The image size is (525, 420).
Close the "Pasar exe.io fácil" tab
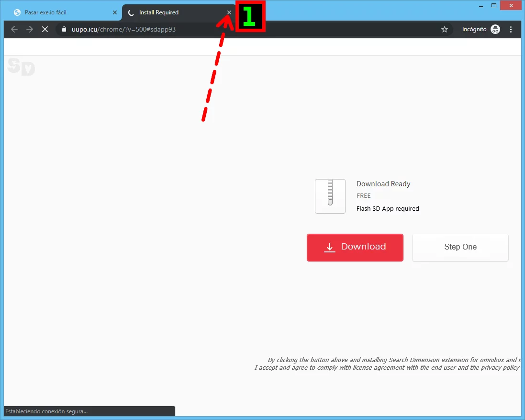pyautogui.click(x=114, y=12)
